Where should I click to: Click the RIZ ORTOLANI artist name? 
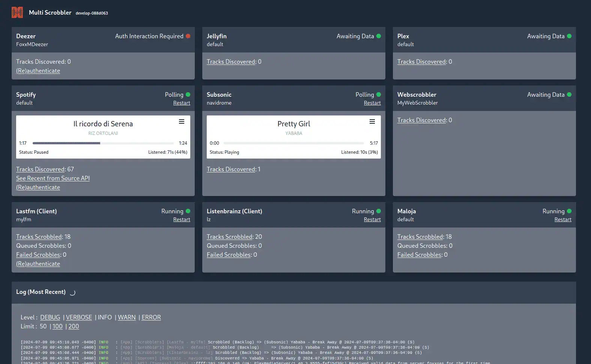tap(103, 133)
